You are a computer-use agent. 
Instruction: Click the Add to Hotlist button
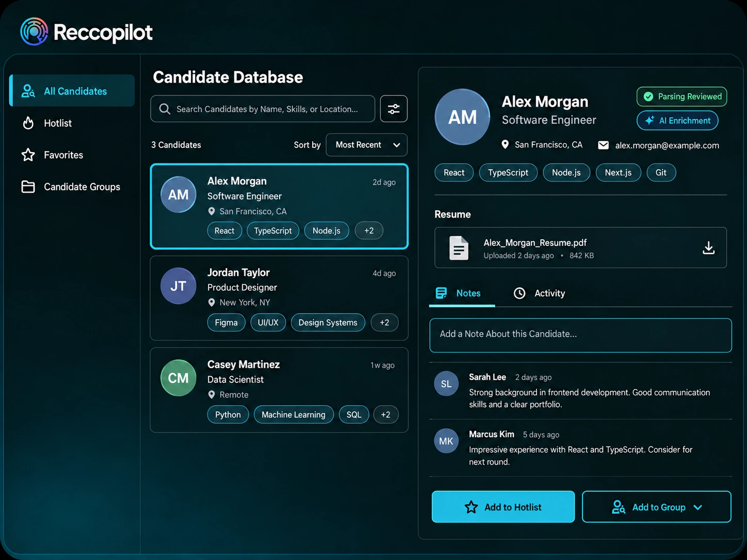pos(503,507)
